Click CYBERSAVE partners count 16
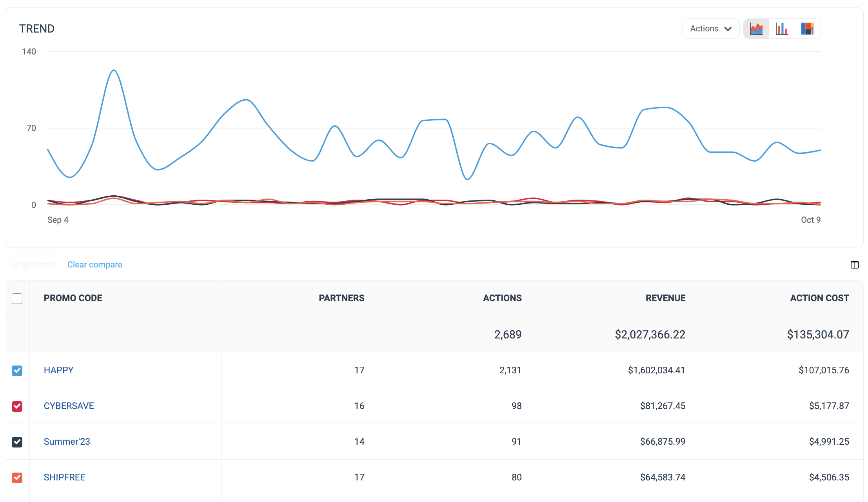The height and width of the screenshot is (502, 868). 359,406
